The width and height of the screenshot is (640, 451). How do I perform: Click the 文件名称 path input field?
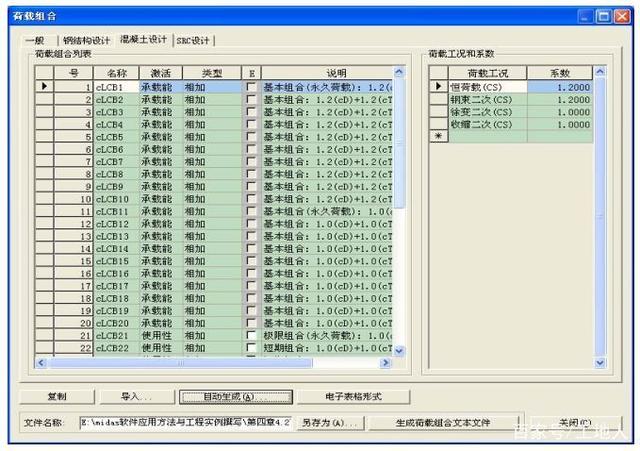186,422
